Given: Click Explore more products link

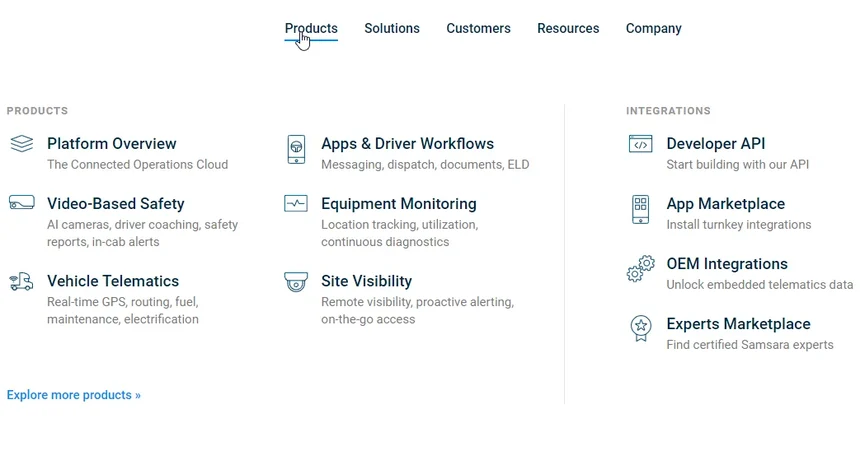Looking at the screenshot, I should coord(73,395).
